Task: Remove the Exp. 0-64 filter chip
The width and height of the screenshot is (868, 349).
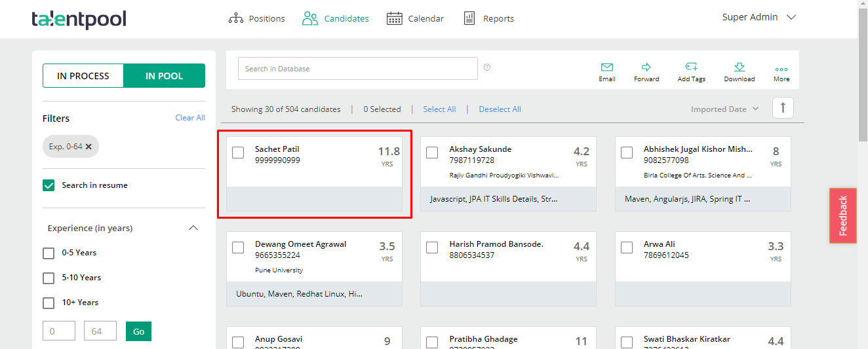Action: click(89, 147)
